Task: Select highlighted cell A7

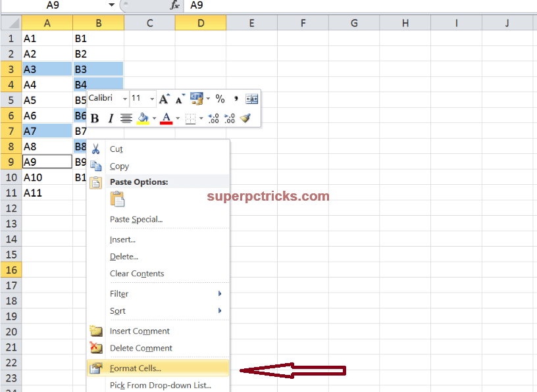Action: [x=47, y=131]
